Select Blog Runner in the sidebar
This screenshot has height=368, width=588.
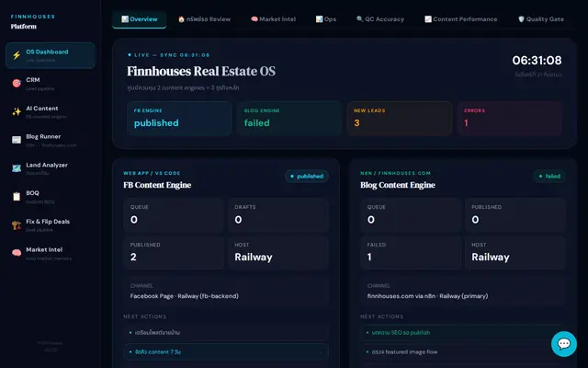51,140
